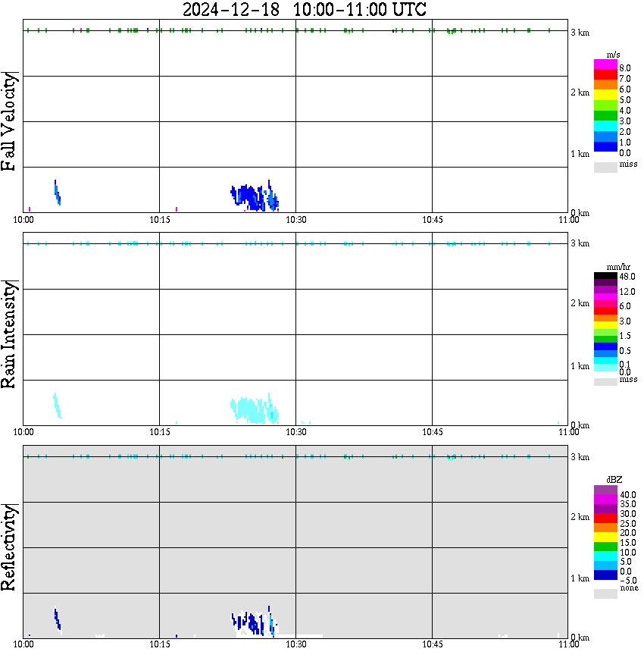Click the dark blue 0.0 m/s velocity swatch
This screenshot has width=644, height=658.
(x=605, y=146)
